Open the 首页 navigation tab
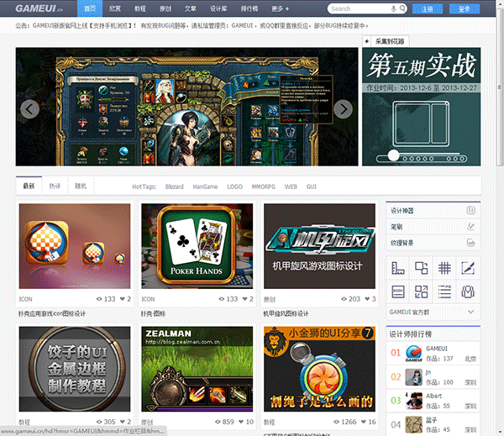Image resolution: width=504 pixels, height=436 pixels. coord(90,8)
